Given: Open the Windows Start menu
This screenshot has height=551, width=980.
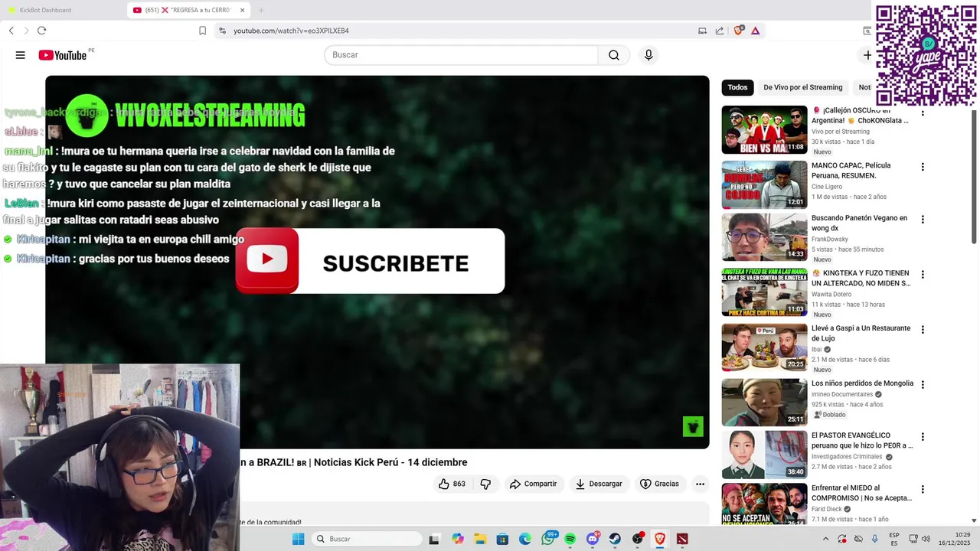Looking at the screenshot, I should tap(299, 539).
